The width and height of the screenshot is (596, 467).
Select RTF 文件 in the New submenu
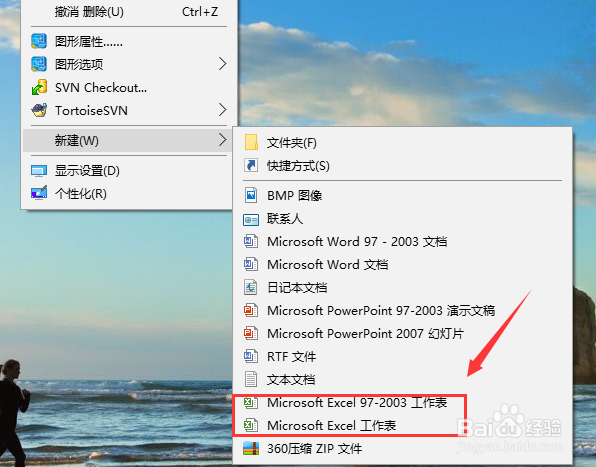[403, 356]
